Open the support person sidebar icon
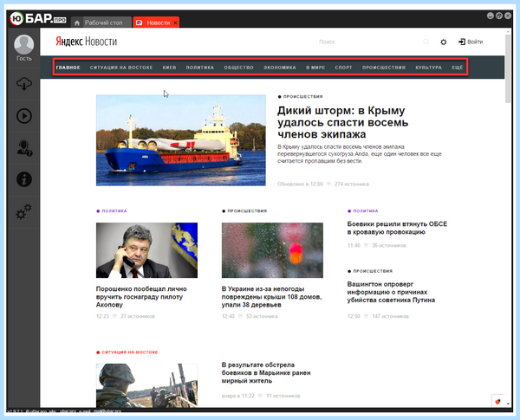This screenshot has width=520, height=420. coord(24,148)
